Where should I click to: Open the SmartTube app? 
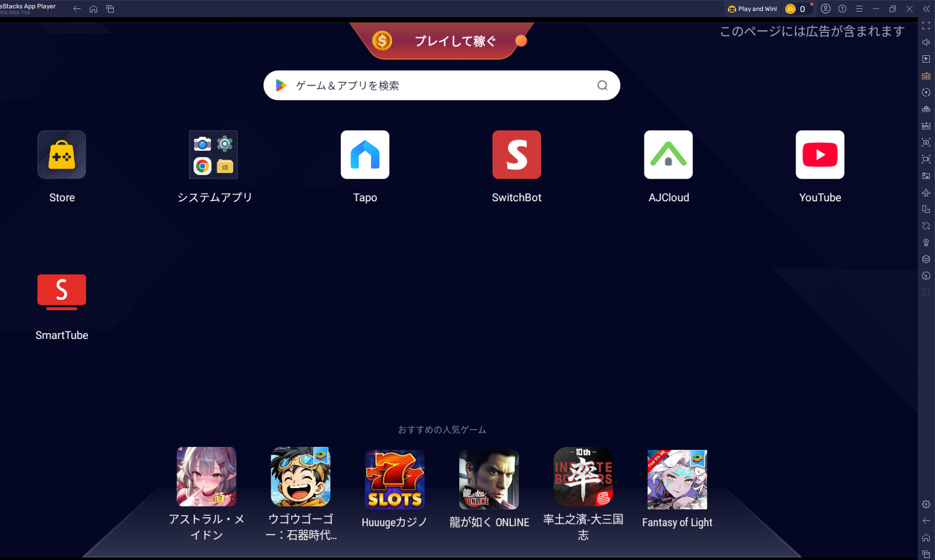62,292
